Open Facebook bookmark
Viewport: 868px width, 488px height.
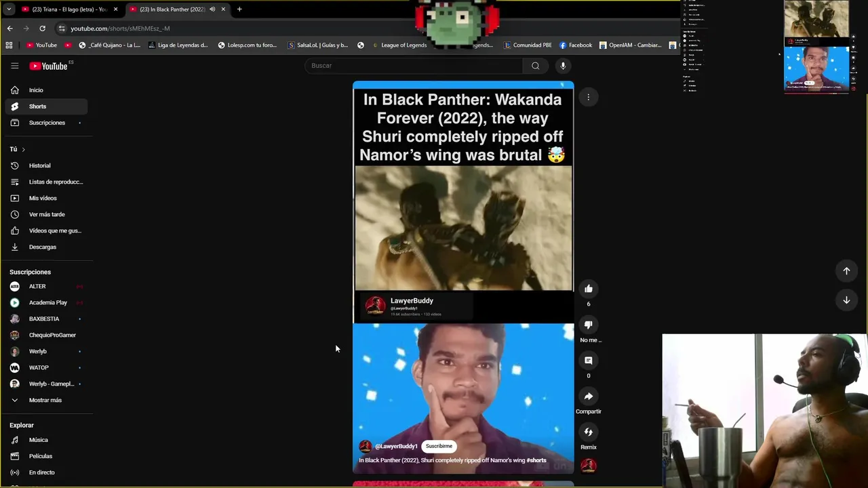click(x=576, y=45)
